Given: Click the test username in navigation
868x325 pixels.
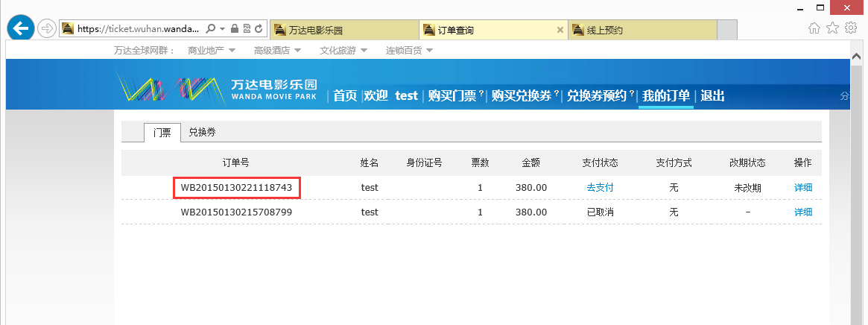Looking at the screenshot, I should [406, 95].
